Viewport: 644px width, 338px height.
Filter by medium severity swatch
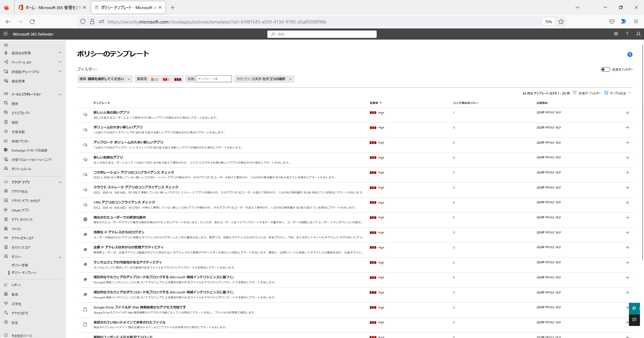(166, 79)
